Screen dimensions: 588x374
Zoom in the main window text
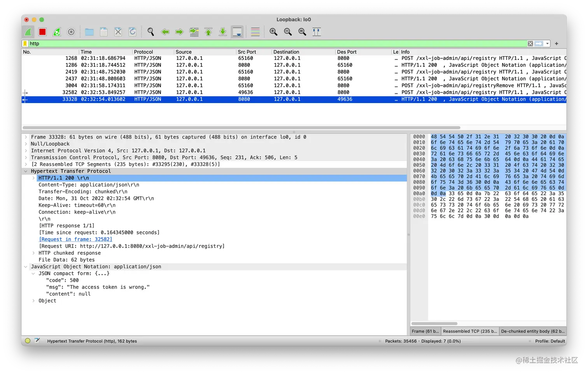[274, 32]
